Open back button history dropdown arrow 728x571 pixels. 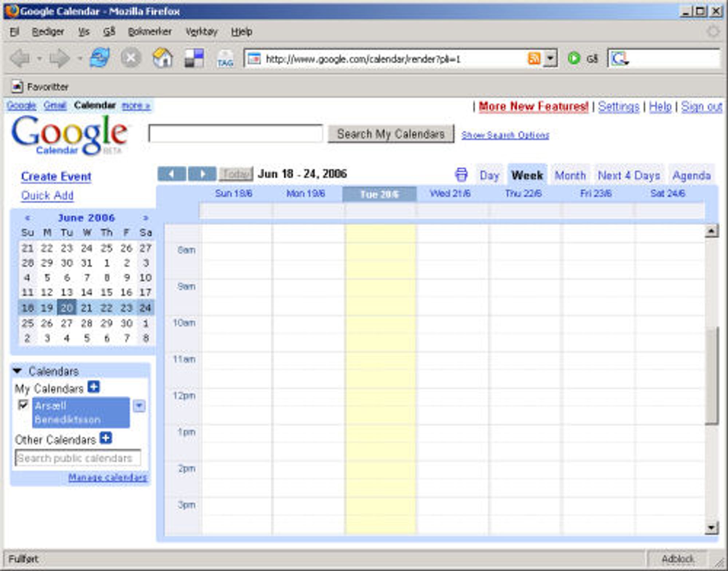[39, 58]
